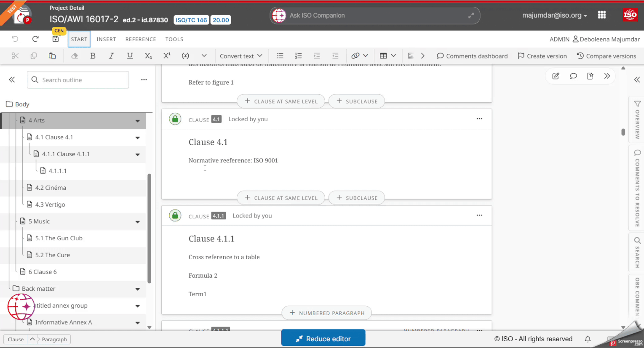This screenshot has width=644, height=348.
Task: Toggle bold formatting
Action: point(93,56)
